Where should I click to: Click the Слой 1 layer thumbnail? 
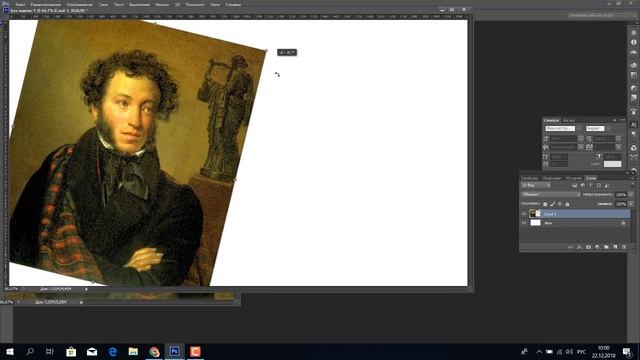tap(532, 213)
